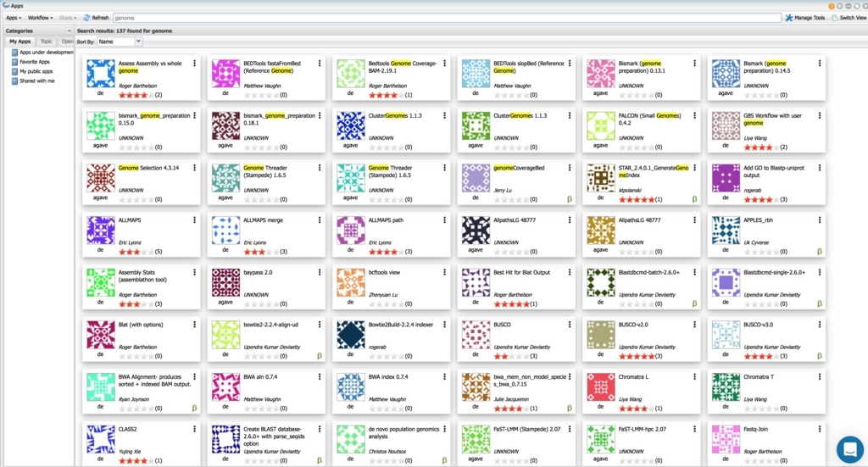The width and height of the screenshot is (868, 467).
Task: Open options menu for Assess Assembly card
Action: pyautogui.click(x=194, y=64)
